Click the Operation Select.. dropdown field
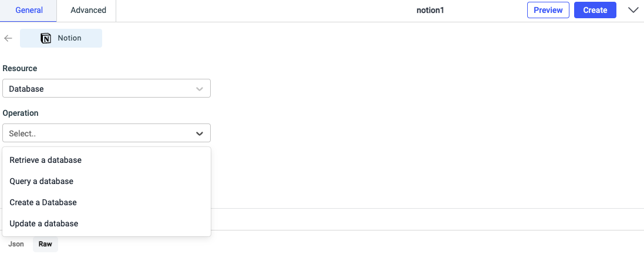 (100, 133)
